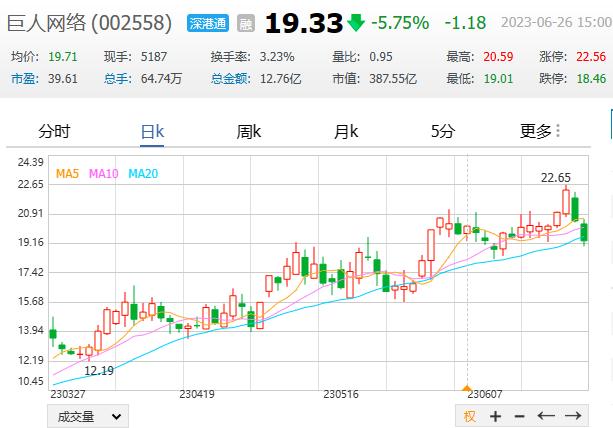Click the 现手 value 5187
Image resolution: width=613 pixels, height=428 pixels.
[154, 57]
